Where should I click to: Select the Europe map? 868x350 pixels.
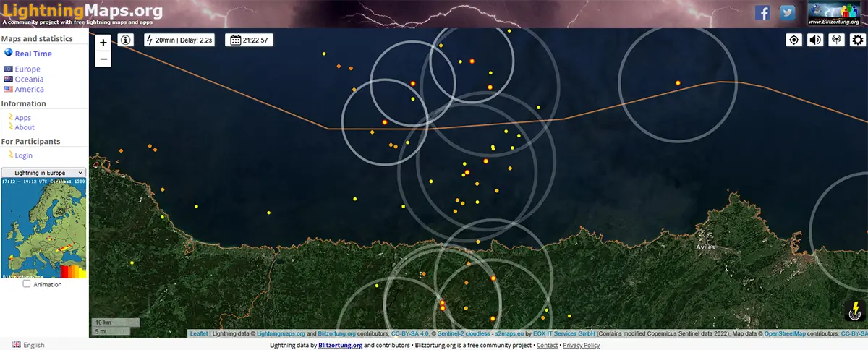[x=27, y=69]
